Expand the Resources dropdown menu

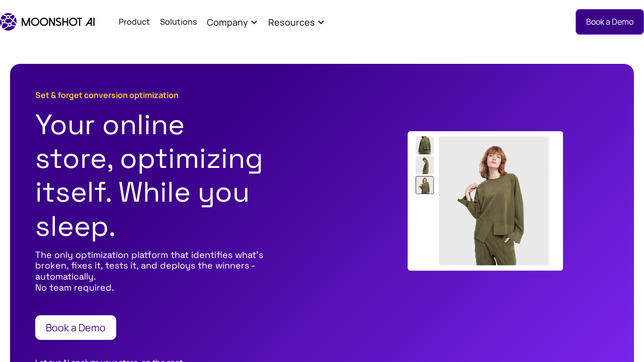[291, 22]
